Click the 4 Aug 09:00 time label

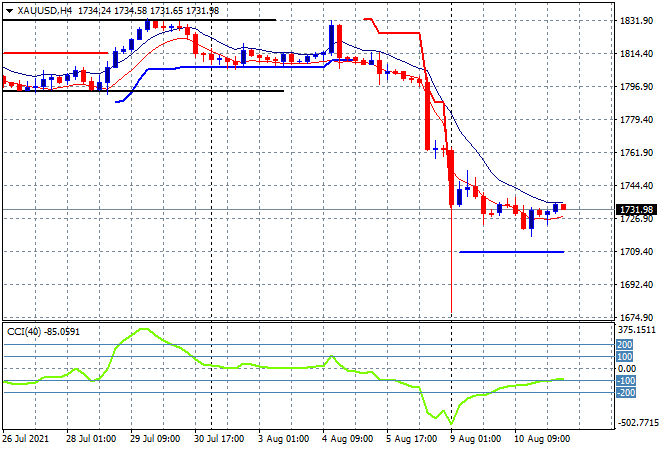click(346, 439)
